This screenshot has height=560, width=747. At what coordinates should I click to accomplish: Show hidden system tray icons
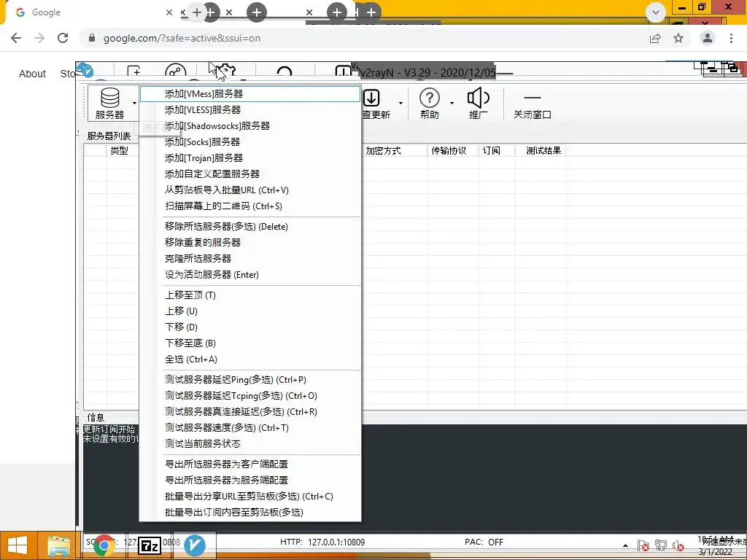coord(625,545)
